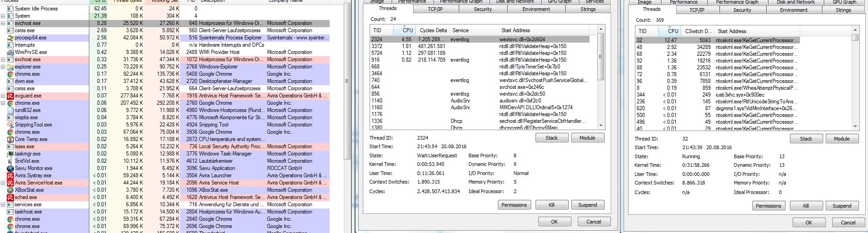Open Security tab in svchost dialog

[x=483, y=9]
